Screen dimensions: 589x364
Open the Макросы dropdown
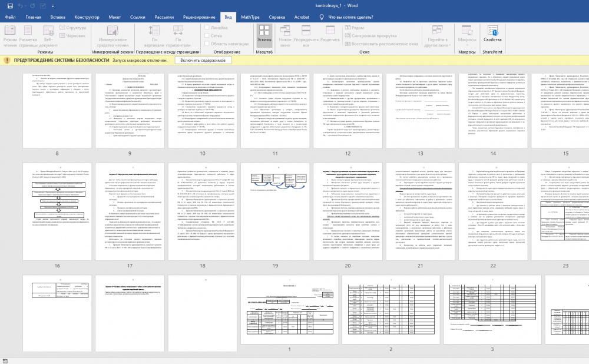coord(467,36)
